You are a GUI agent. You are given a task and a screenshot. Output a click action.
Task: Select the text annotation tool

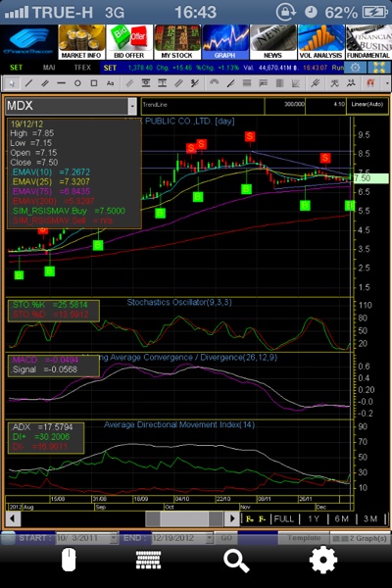(x=110, y=83)
